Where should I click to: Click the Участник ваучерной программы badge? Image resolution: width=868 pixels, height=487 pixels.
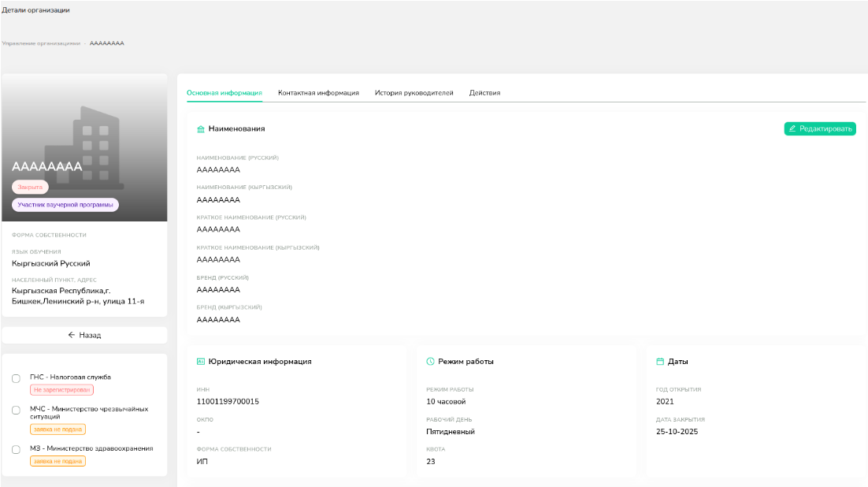click(x=65, y=205)
